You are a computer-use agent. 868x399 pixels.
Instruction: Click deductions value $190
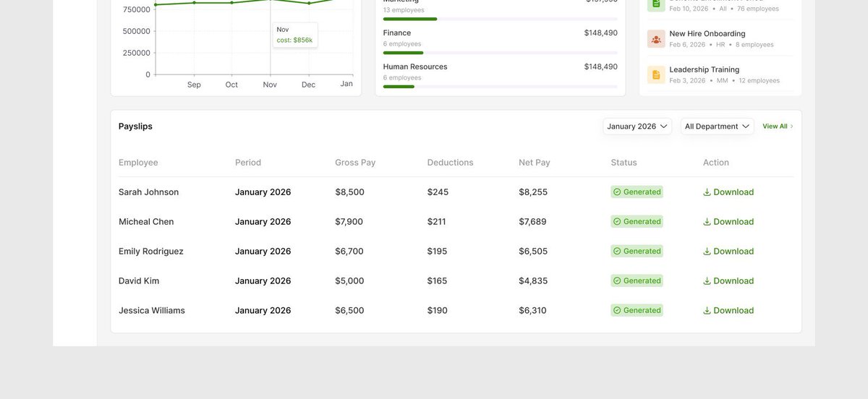(x=438, y=311)
